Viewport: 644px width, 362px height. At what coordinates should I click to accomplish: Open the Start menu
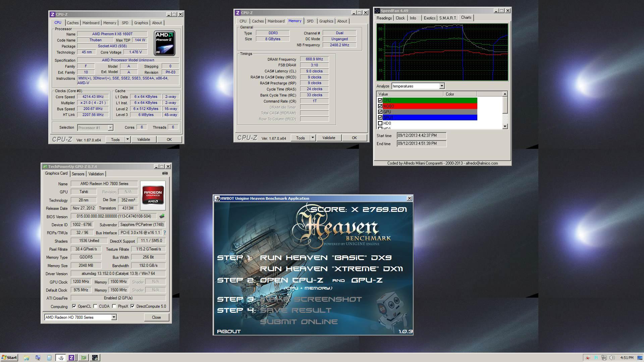tap(9, 358)
